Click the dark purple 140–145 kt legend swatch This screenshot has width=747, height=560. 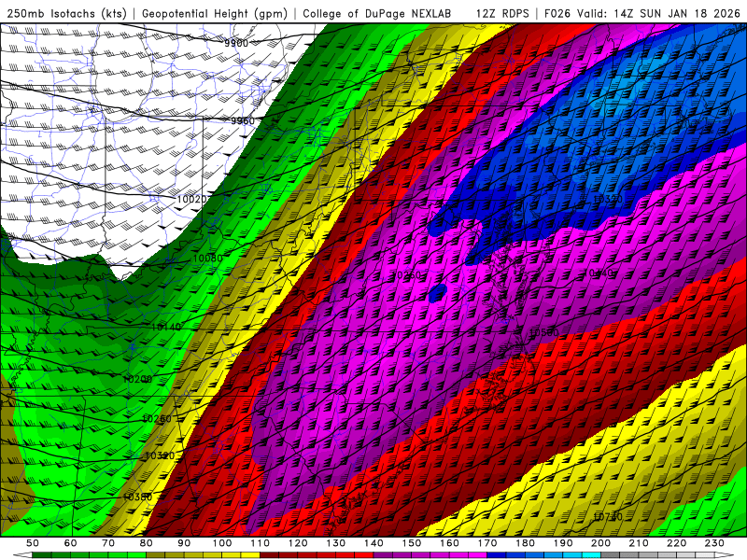point(383,555)
